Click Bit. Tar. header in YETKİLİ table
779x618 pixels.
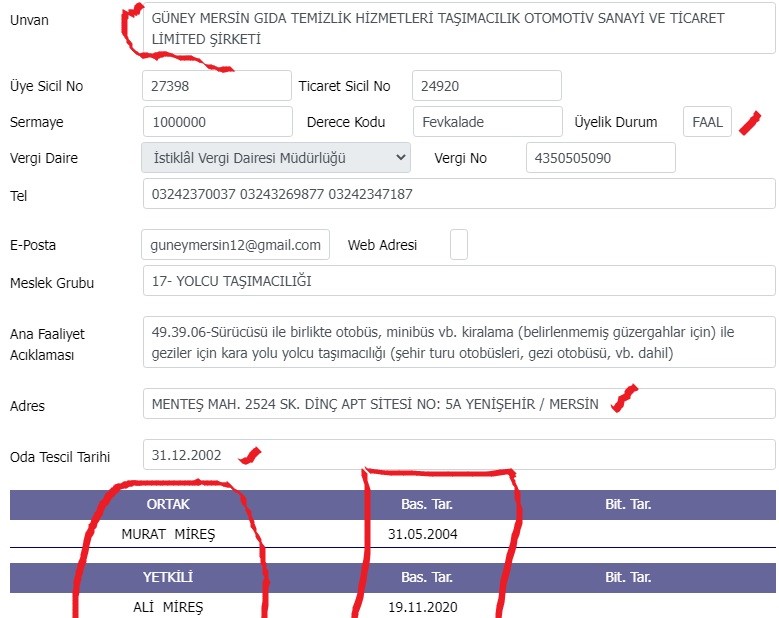pos(628,577)
